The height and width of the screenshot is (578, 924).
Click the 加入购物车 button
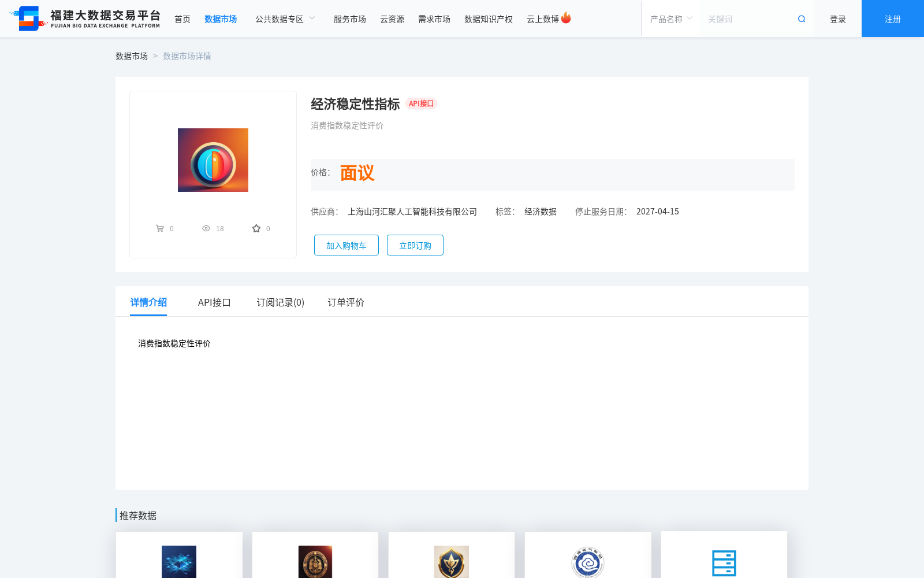[x=346, y=245]
